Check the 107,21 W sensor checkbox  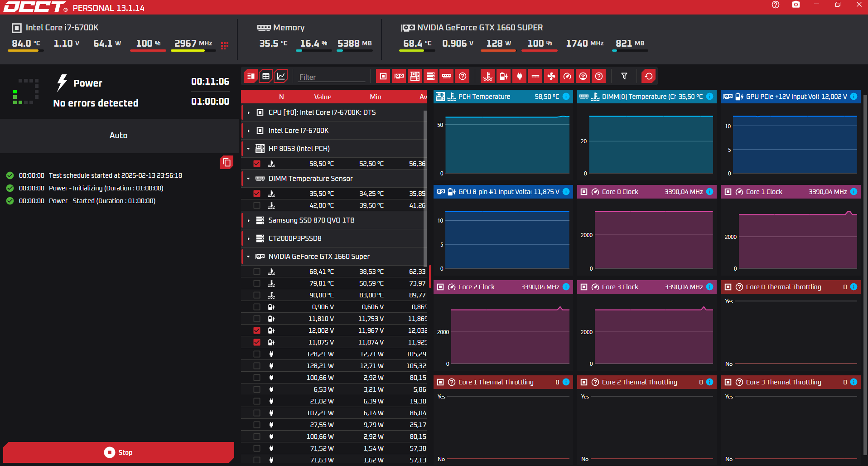(x=257, y=413)
